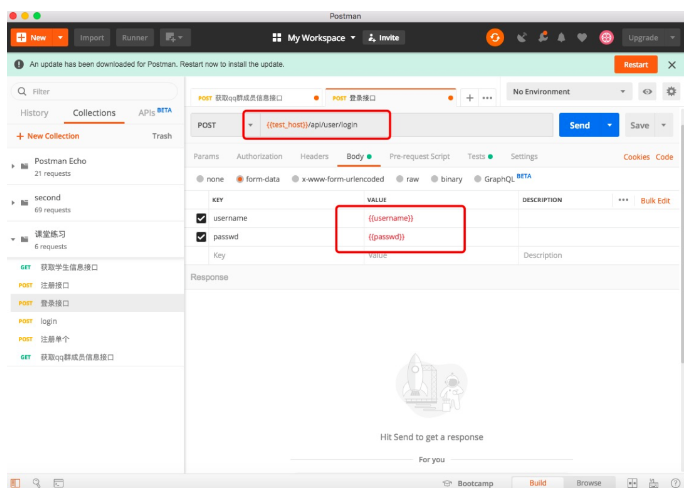Expand the Postman Echo collection
This screenshot has height=494, width=691.
(13, 166)
